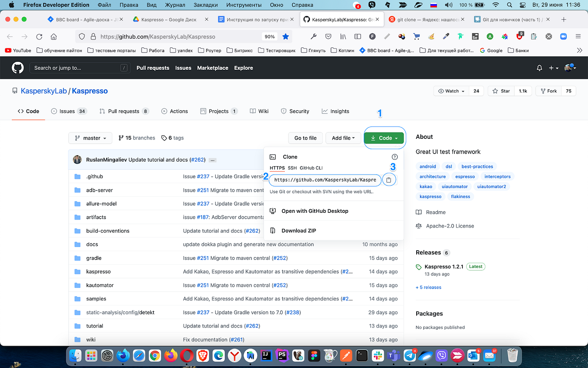Click the shield tracking protection icon

(x=82, y=37)
